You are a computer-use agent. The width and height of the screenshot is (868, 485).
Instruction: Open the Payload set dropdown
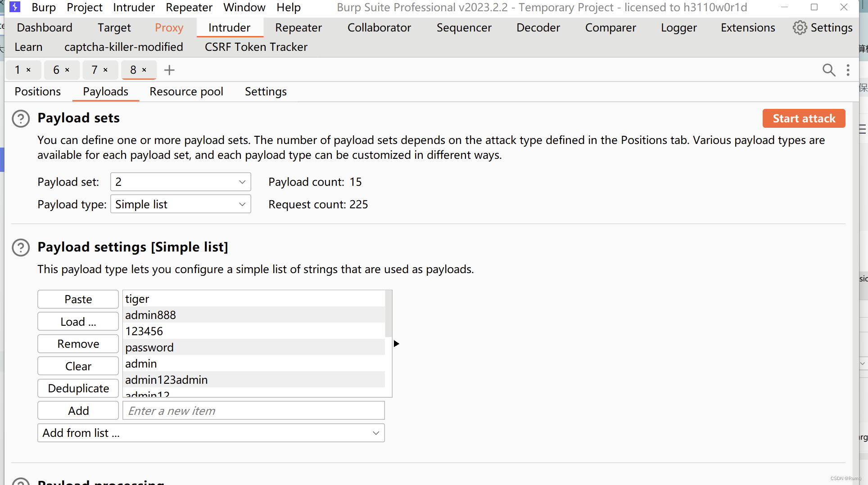click(x=181, y=182)
